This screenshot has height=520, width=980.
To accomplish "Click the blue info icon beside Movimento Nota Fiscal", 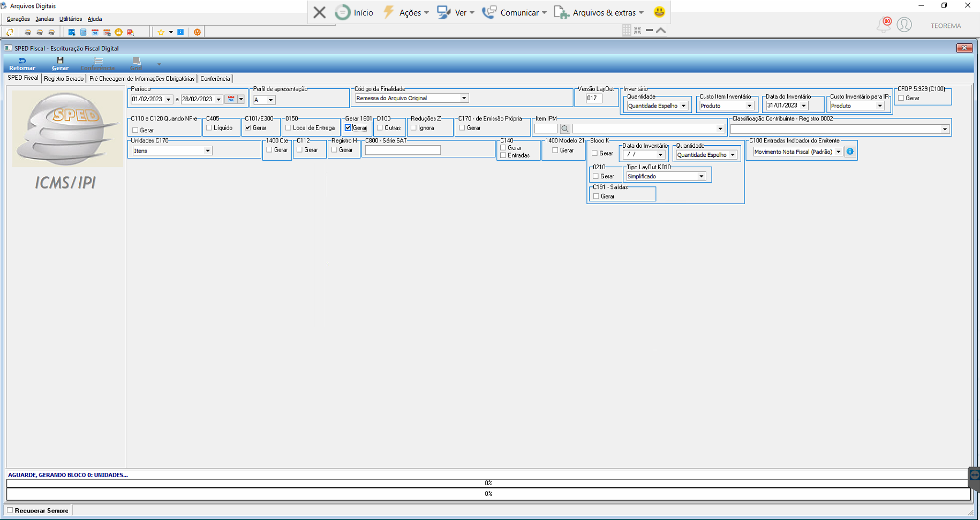I will 850,152.
